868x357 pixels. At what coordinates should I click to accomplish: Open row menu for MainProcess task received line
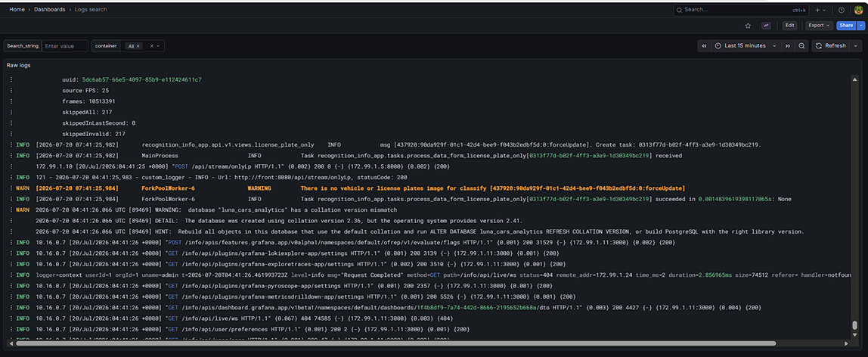tap(11, 156)
